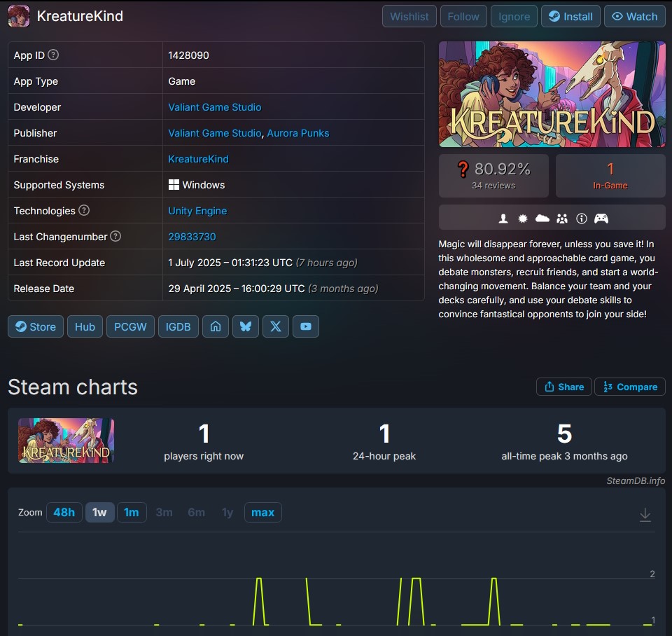The width and height of the screenshot is (672, 636).
Task: Click the Steam Cloud icon
Action: click(542, 219)
